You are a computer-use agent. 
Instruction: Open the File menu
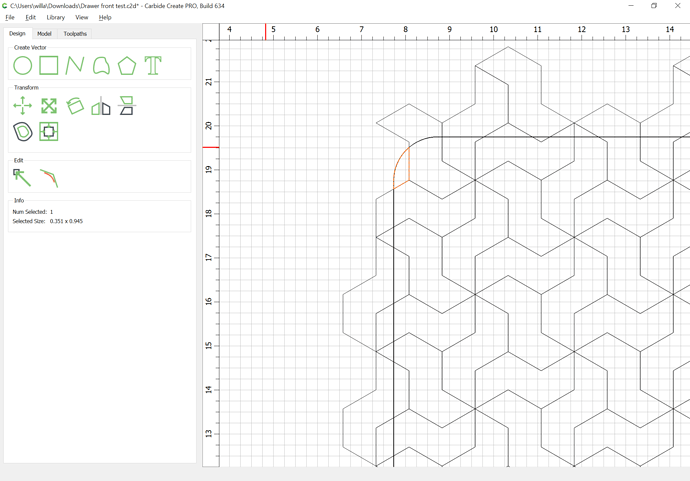[10, 17]
